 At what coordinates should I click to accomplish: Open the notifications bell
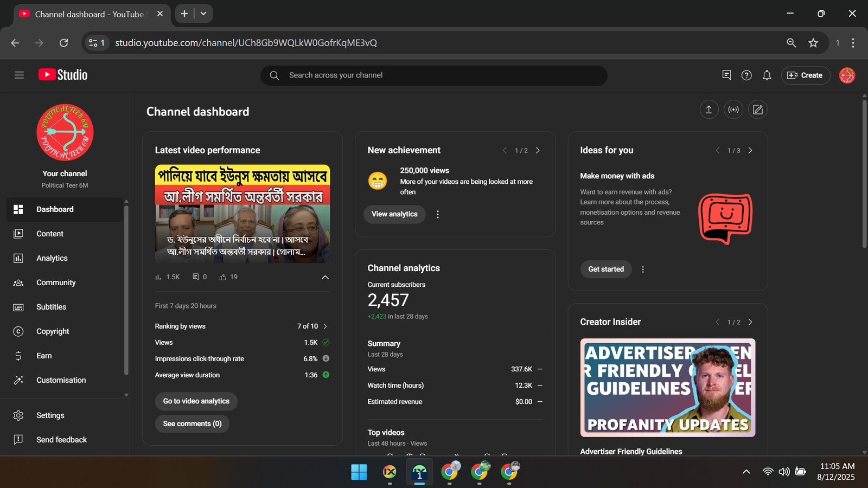[767, 75]
